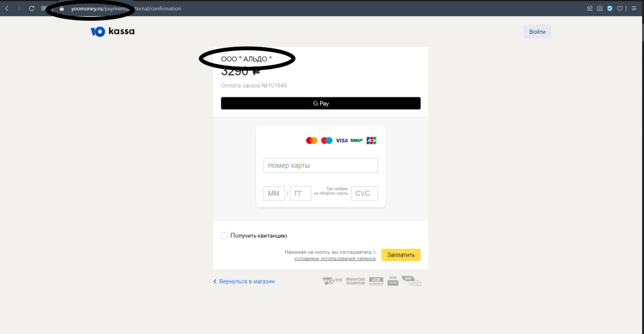Image resolution: width=644 pixels, height=334 pixels.
Task: Open the blue shield ad blocker icon
Action: pos(610,8)
